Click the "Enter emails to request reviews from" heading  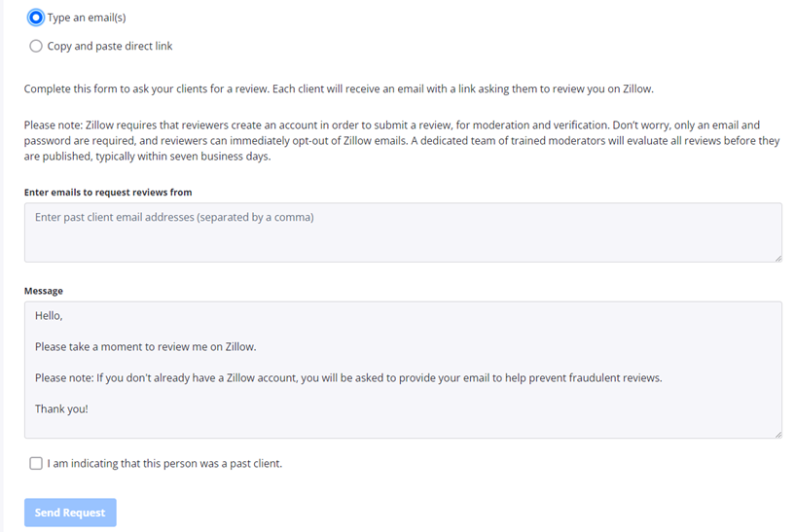[108, 193]
